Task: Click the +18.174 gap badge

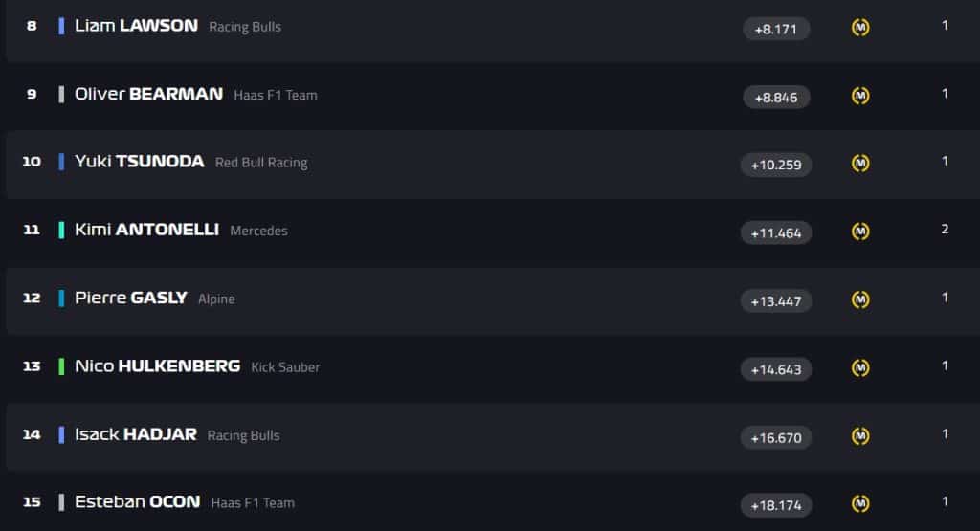Action: coord(776,505)
